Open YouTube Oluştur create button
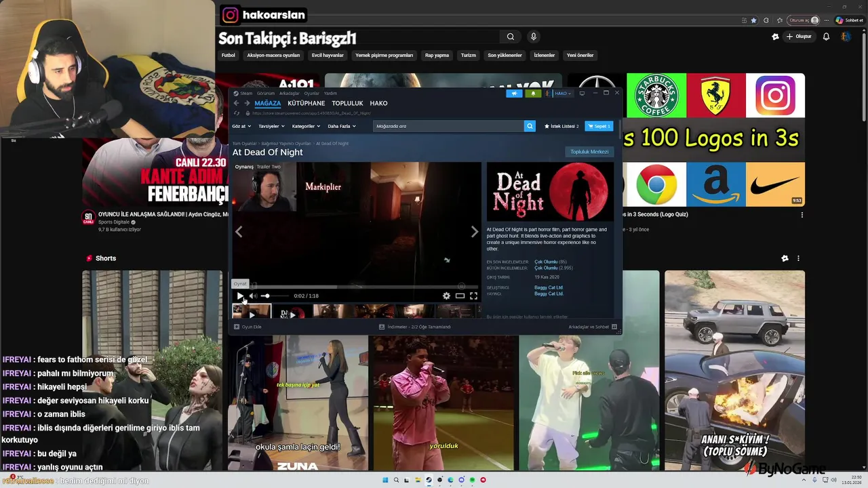868x488 pixels. (x=799, y=37)
